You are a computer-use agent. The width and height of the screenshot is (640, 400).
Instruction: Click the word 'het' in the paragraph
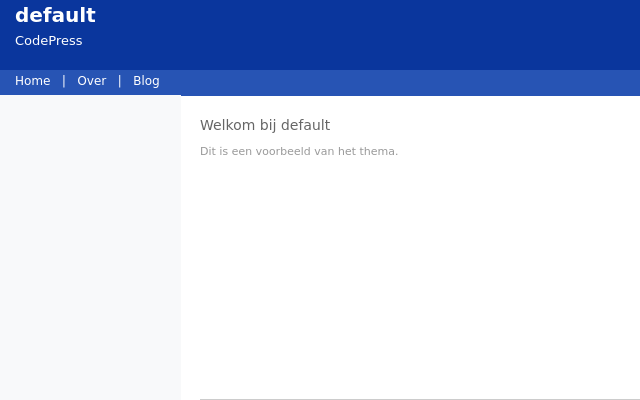coord(347,151)
